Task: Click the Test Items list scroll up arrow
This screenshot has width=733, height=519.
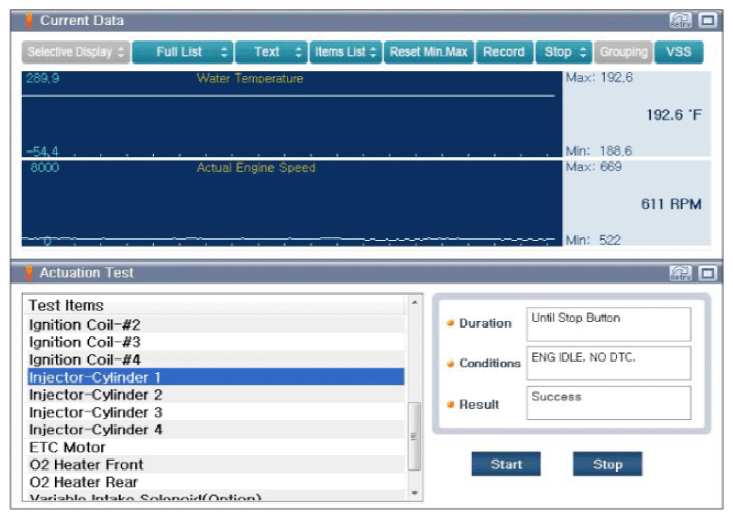Action: [415, 303]
